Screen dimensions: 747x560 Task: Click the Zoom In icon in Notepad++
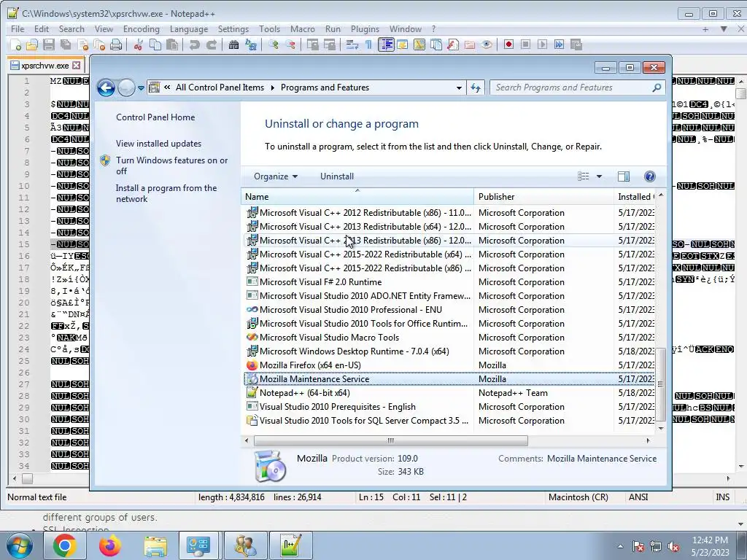pos(273,44)
